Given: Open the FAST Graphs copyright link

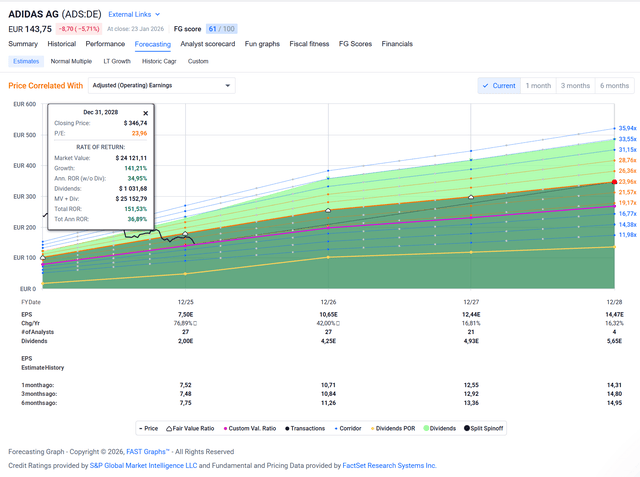Looking at the screenshot, I should pos(148,452).
